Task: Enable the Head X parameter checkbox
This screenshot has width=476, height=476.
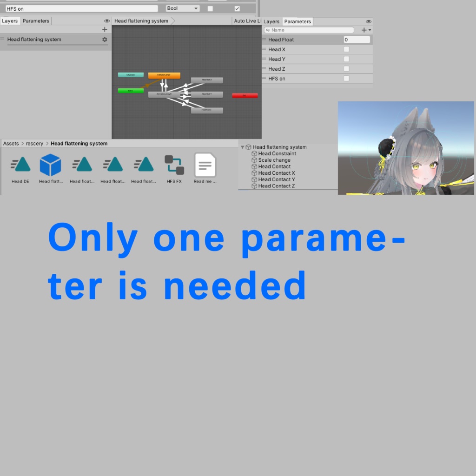Action: tap(346, 49)
